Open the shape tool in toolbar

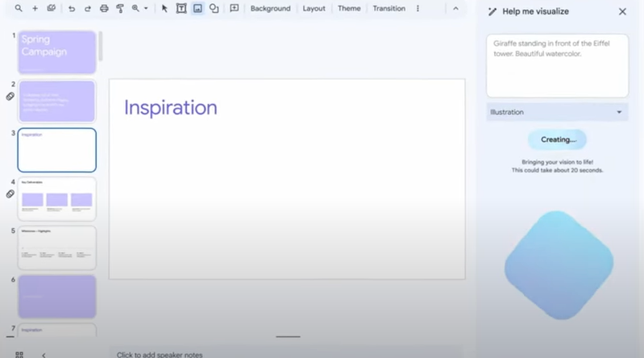click(x=214, y=8)
